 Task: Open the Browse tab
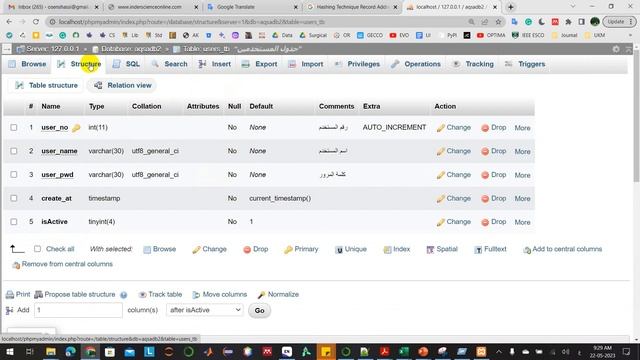tap(27, 64)
